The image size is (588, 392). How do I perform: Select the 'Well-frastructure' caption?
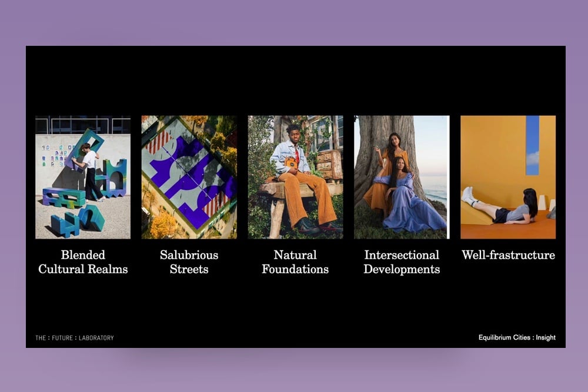(x=508, y=255)
